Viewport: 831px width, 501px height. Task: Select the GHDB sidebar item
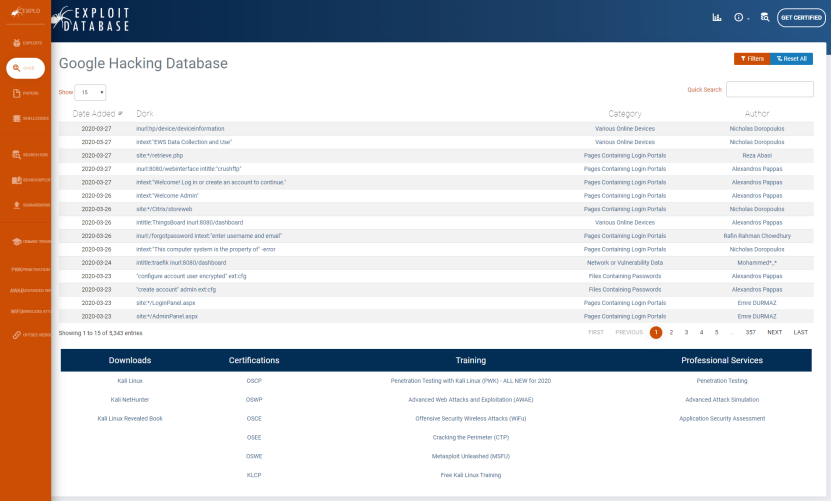coord(25,68)
